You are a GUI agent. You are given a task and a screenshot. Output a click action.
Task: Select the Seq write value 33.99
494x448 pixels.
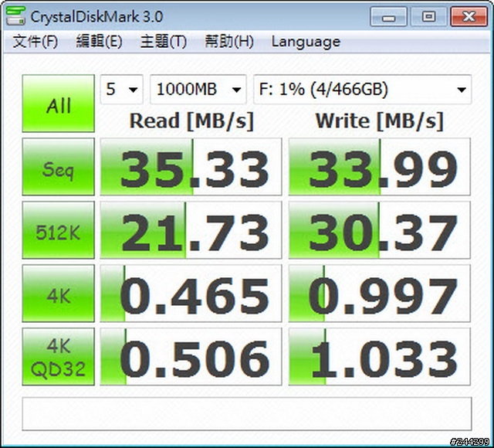click(380, 167)
